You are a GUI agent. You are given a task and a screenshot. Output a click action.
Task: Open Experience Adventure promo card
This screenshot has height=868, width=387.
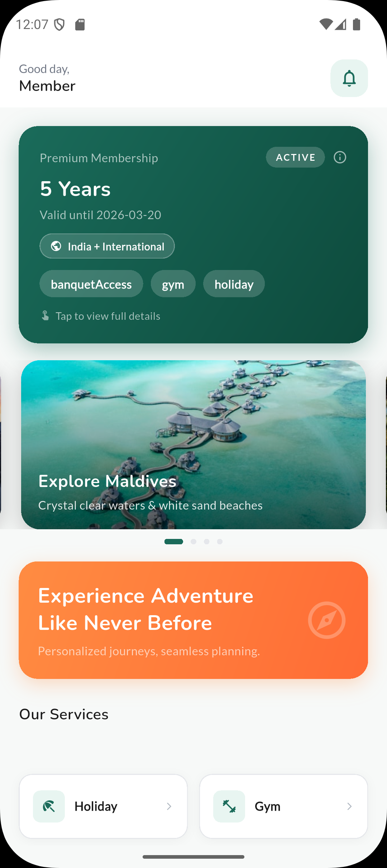(193, 620)
